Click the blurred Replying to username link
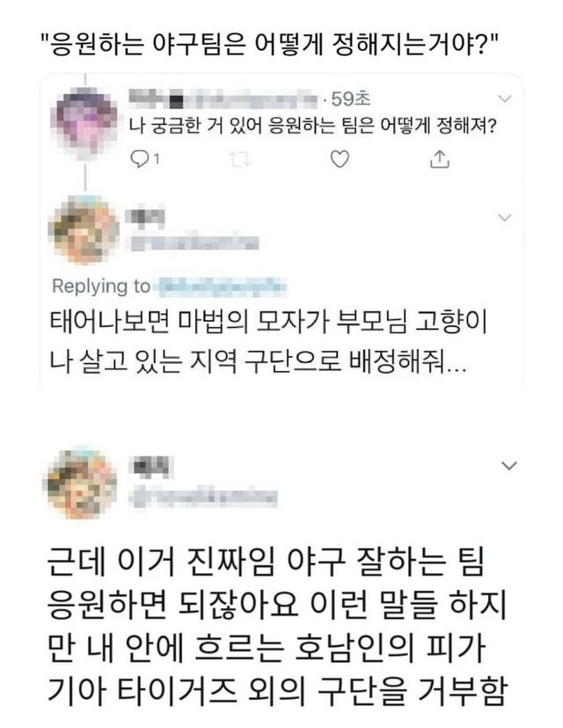 [x=222, y=287]
